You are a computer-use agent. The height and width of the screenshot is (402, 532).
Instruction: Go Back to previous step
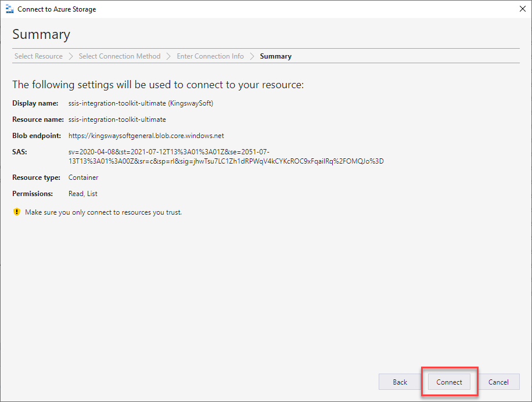point(400,382)
